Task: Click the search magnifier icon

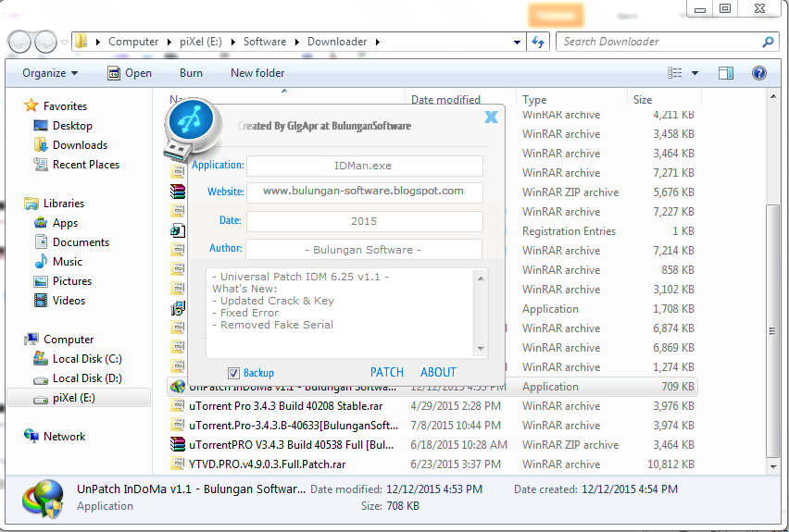Action: (x=768, y=42)
